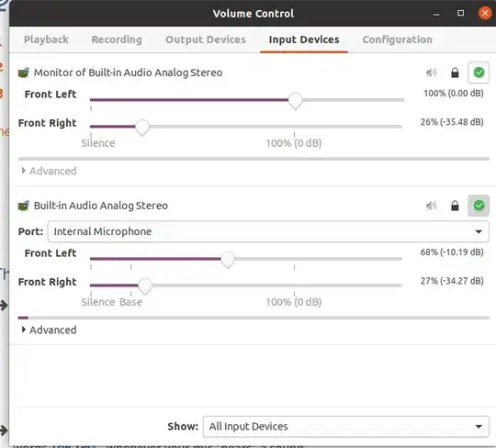
Task: Switch to the Playback tab
Action: click(x=46, y=39)
